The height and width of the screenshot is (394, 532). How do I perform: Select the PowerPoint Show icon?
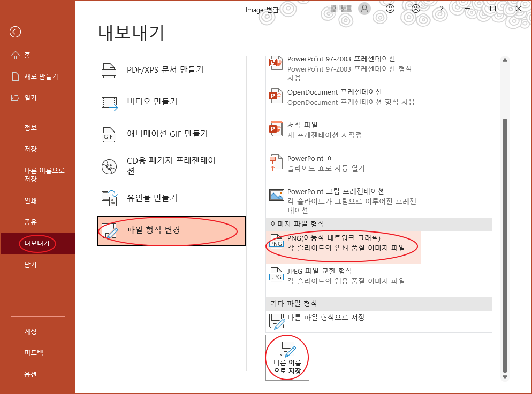pyautogui.click(x=276, y=163)
